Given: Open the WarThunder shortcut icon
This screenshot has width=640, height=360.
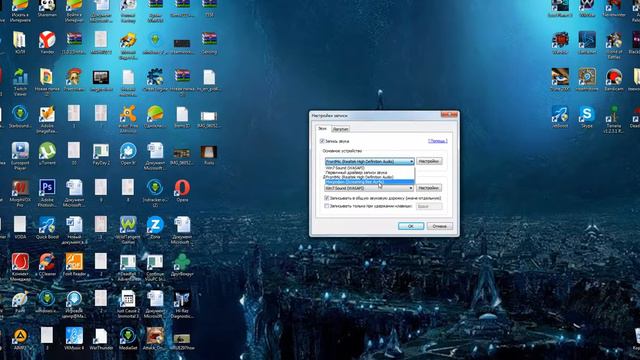Looking at the screenshot, I should 101,336.
